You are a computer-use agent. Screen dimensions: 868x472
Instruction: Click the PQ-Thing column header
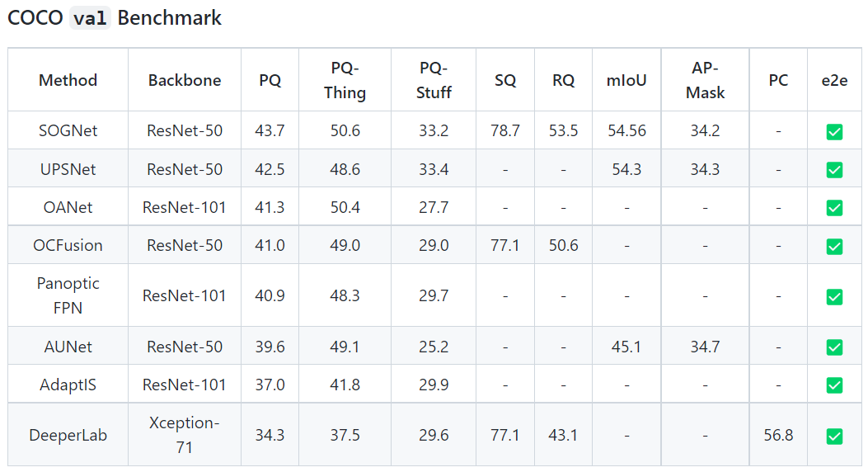[x=345, y=80]
